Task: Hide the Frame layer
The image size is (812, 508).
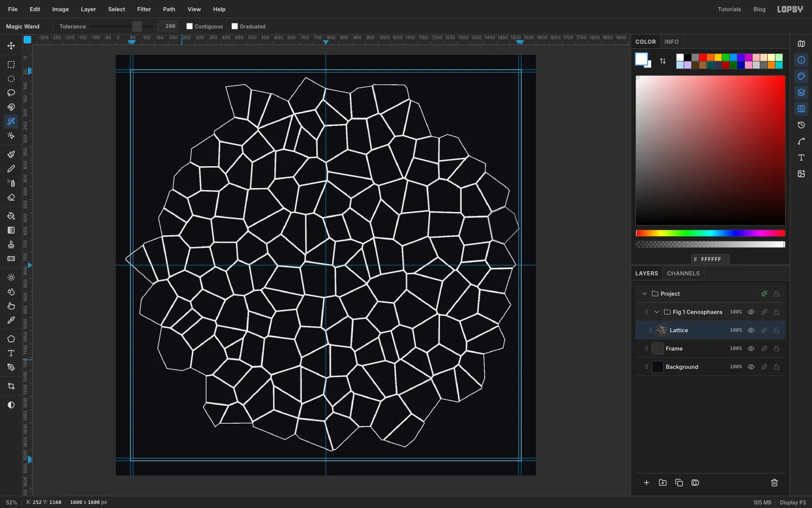Action: (751, 348)
